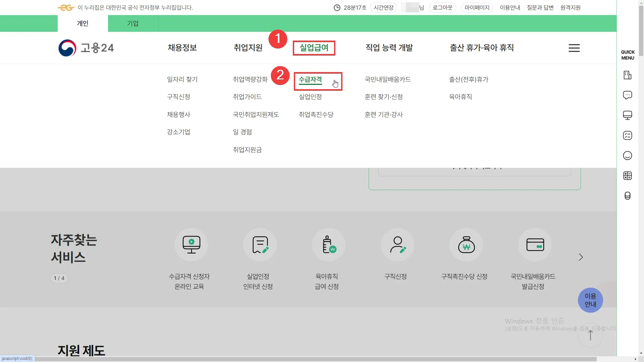Open the 출산 휴가·육아 휴직 menu
Screen dimensions: 644x362
pyautogui.click(x=482, y=48)
